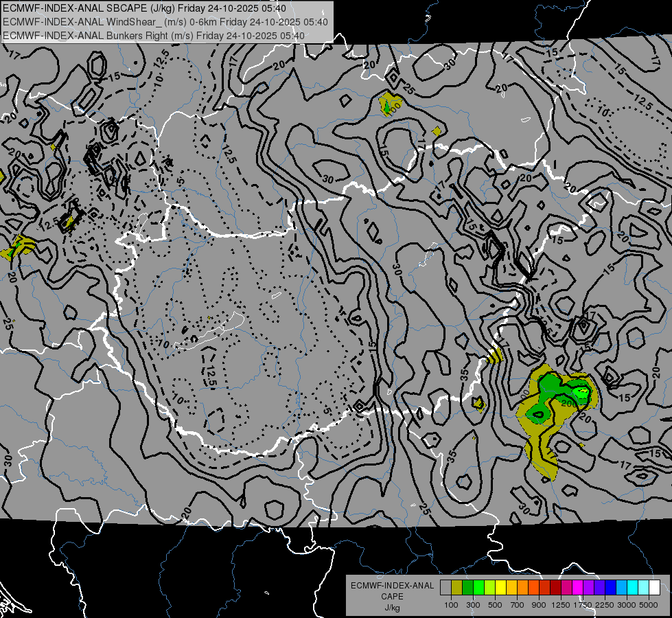The image size is (672, 618).
Task: Click the 700 legend value label
Action: 518,605
